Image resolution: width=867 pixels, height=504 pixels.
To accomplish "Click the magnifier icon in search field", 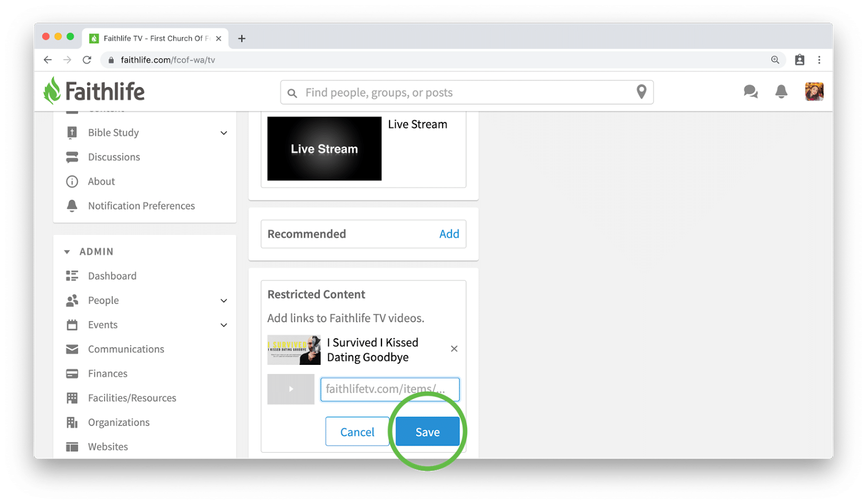I will (292, 93).
